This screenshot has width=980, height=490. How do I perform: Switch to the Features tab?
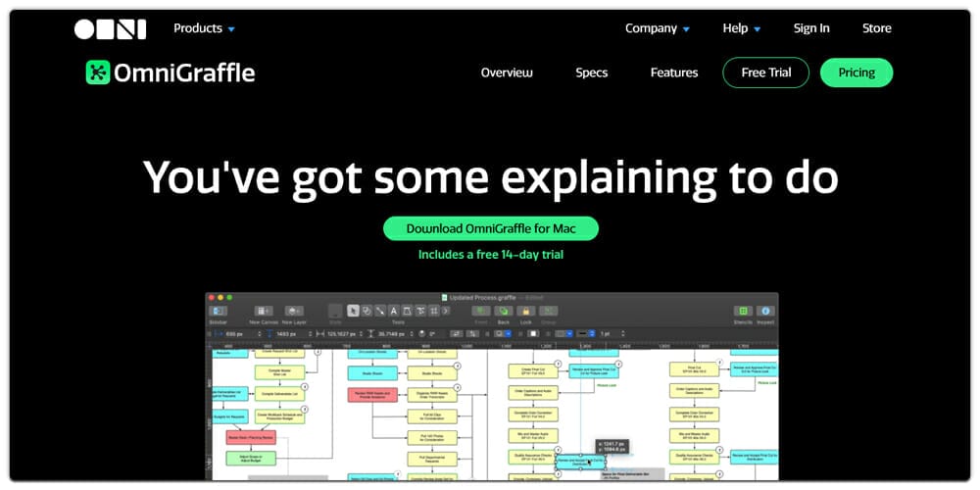coord(674,73)
